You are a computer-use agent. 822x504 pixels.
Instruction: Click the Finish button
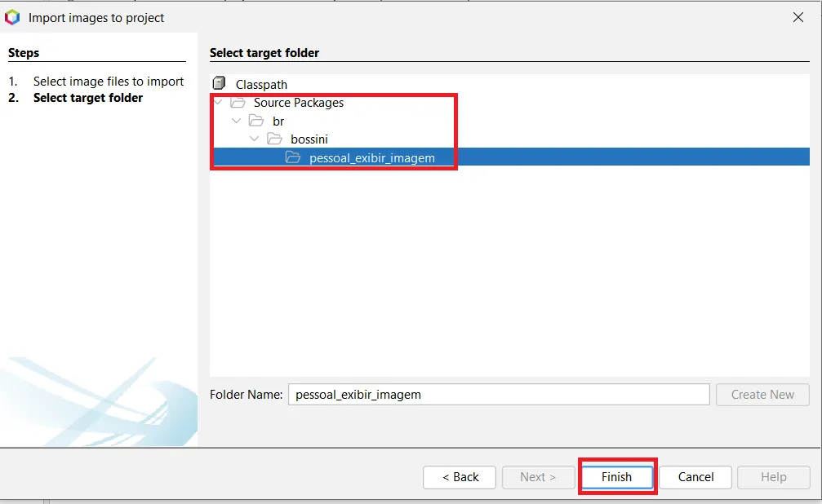tap(616, 477)
